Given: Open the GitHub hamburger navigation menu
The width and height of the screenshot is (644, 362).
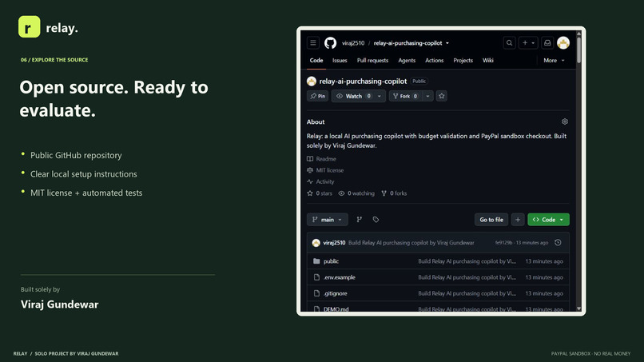Looking at the screenshot, I should (x=313, y=42).
